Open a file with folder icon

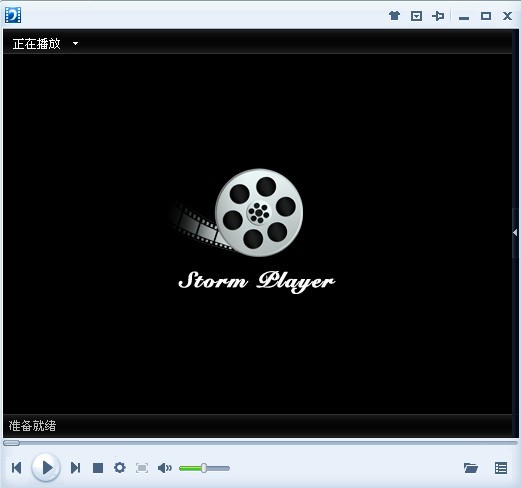[x=471, y=468]
